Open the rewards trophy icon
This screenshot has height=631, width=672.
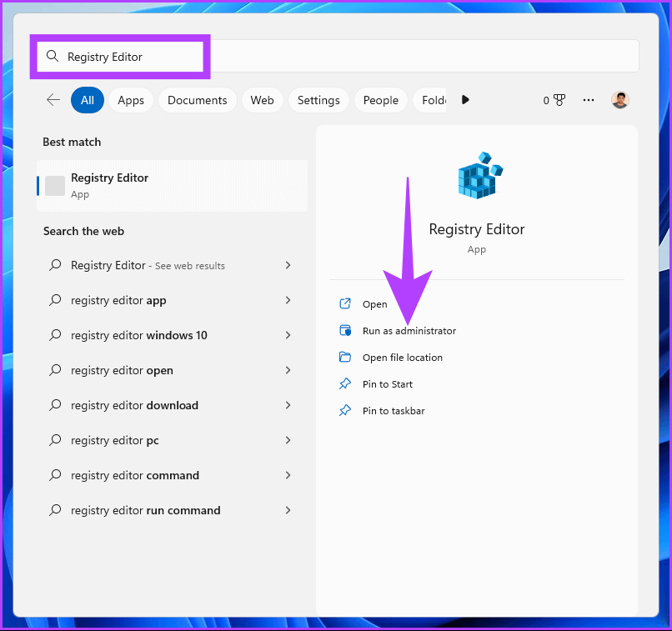559,100
